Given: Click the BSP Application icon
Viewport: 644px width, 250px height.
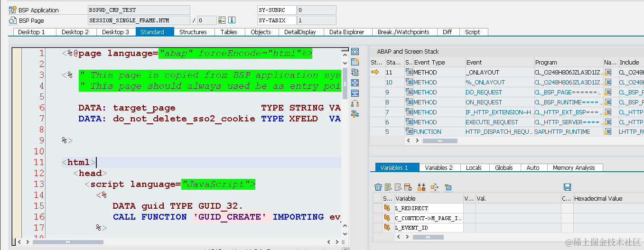Looking at the screenshot, I should 13,10.
